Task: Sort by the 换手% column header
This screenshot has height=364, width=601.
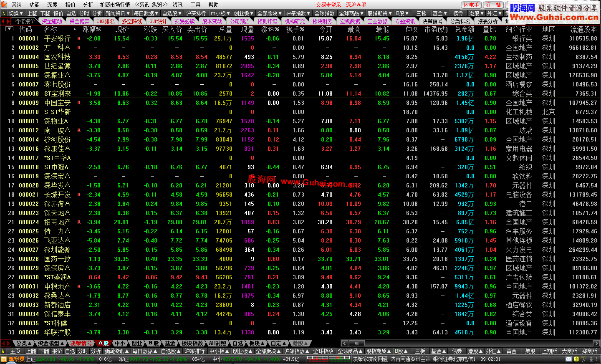Action: click(295, 29)
